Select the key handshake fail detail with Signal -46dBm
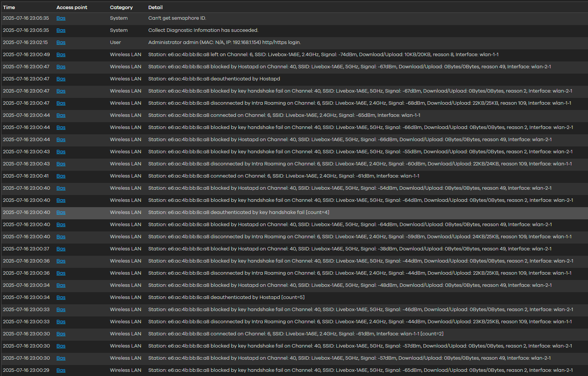 [361, 309]
